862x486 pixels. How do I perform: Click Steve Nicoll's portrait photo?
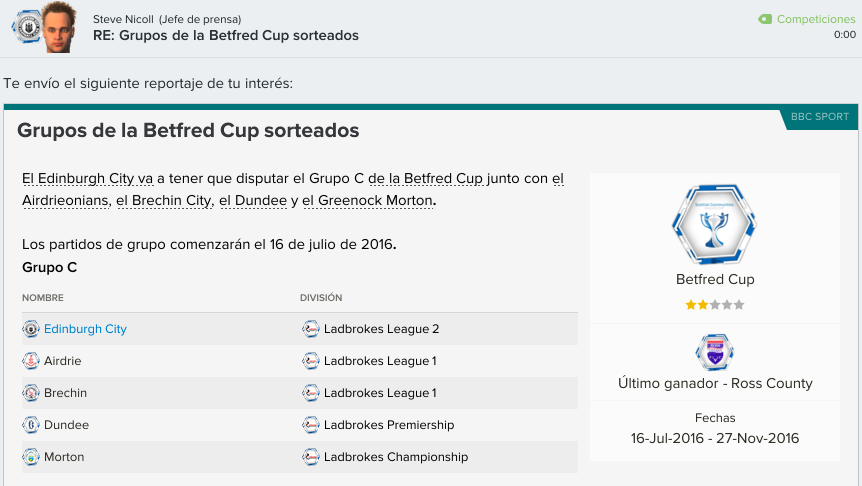tap(58, 27)
